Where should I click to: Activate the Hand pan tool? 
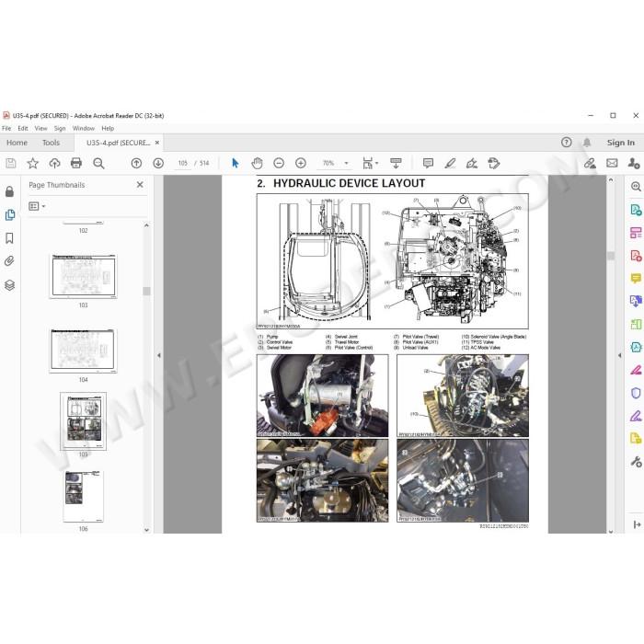pyautogui.click(x=257, y=164)
